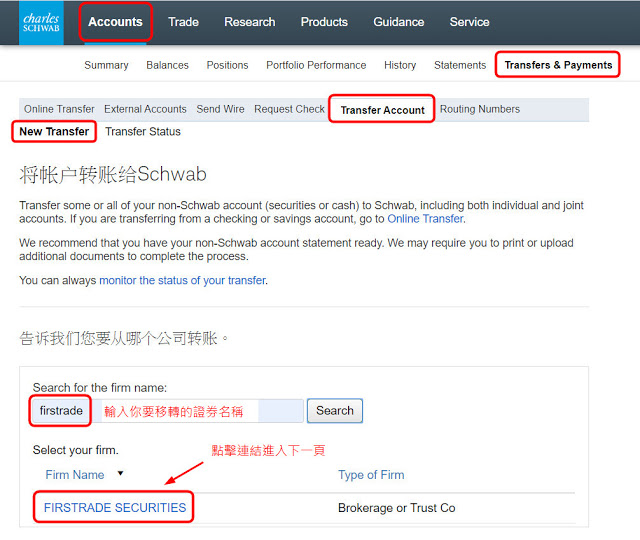The height and width of the screenshot is (540, 640).
Task: Follow 'monitor the status of your transfer' link
Action: pos(182,280)
